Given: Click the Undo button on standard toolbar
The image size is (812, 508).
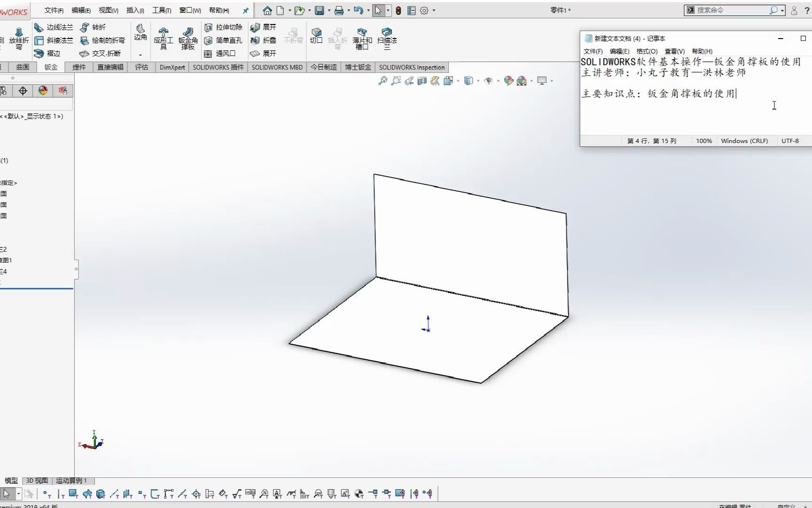Looking at the screenshot, I should 358,10.
